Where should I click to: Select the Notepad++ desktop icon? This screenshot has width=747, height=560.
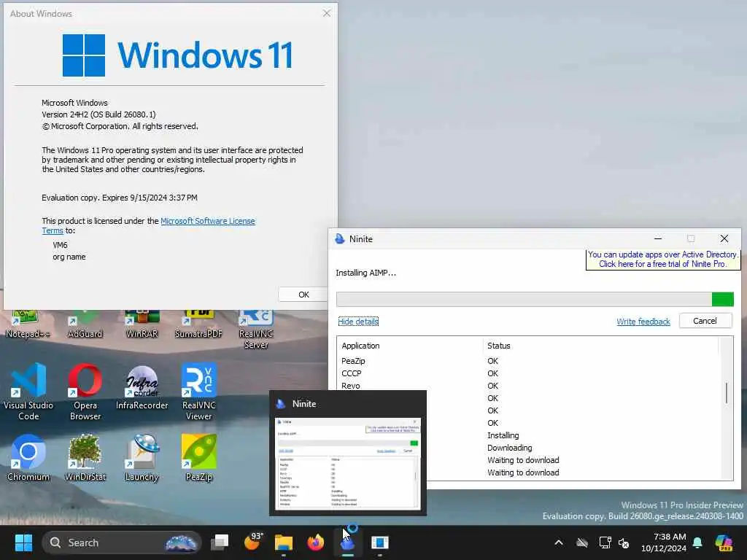[28, 324]
